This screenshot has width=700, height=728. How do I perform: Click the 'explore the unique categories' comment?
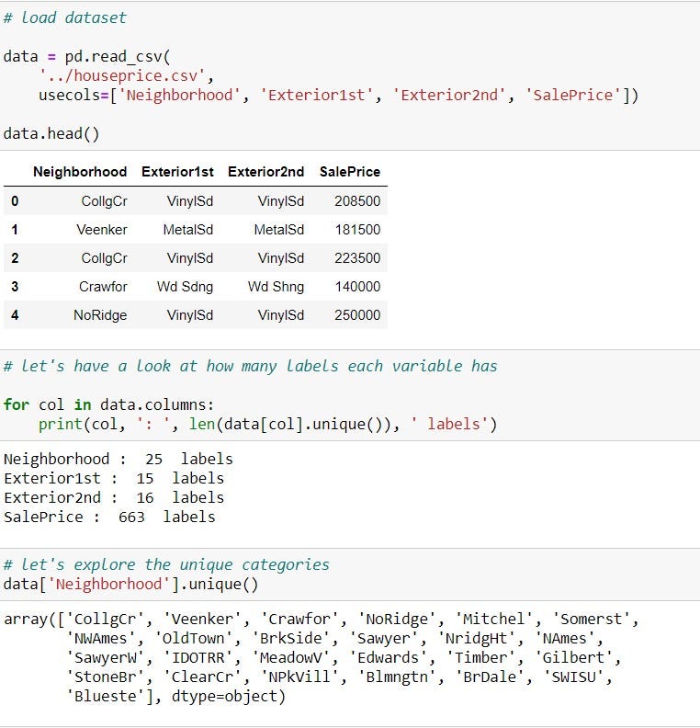click(166, 564)
